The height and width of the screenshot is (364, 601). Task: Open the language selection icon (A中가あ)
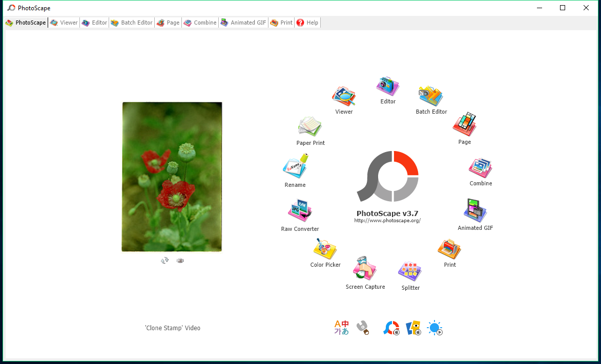342,328
